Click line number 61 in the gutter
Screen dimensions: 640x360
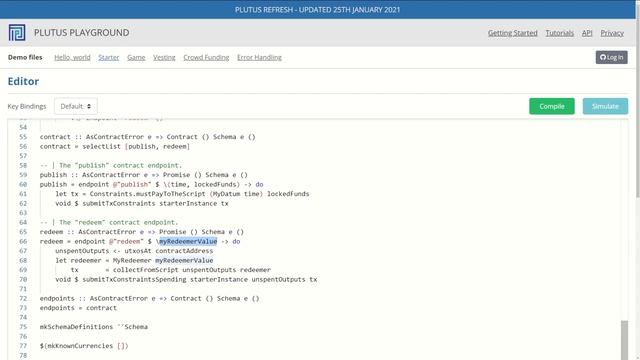click(23, 193)
